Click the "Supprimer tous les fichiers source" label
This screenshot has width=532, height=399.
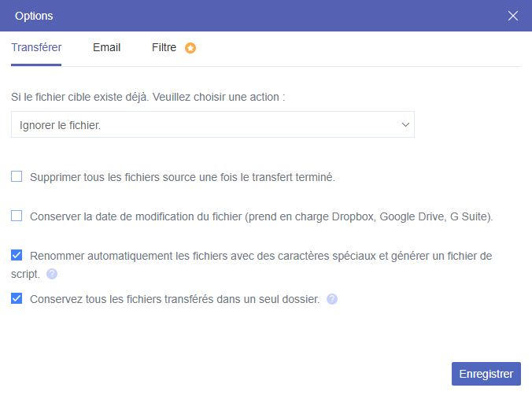(x=183, y=178)
